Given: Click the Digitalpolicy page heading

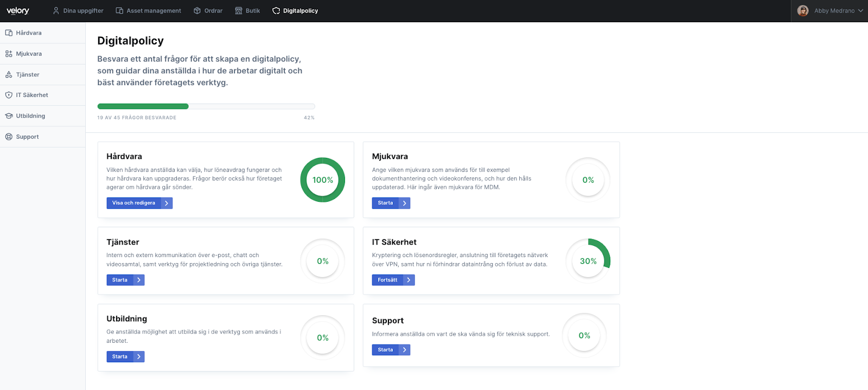Looking at the screenshot, I should pos(130,41).
